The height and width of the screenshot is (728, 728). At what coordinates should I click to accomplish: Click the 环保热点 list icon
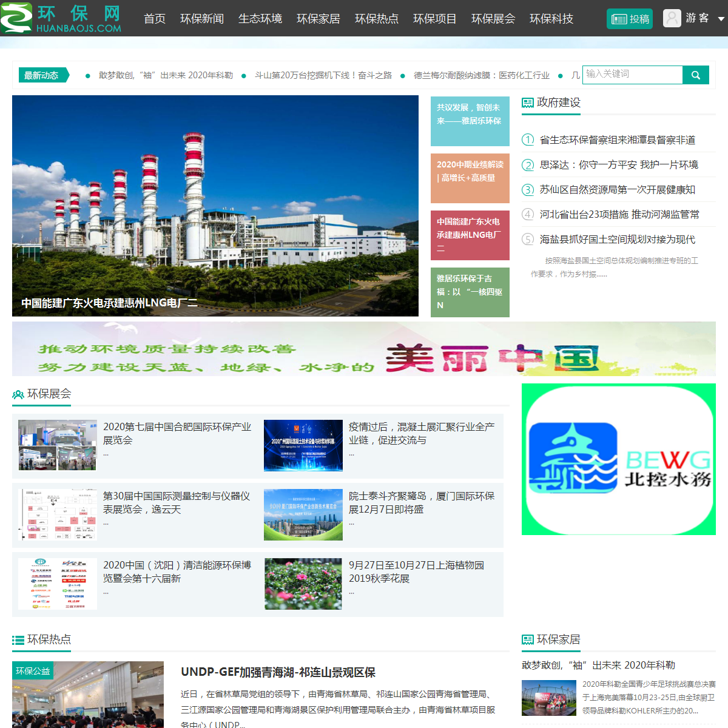coord(18,639)
